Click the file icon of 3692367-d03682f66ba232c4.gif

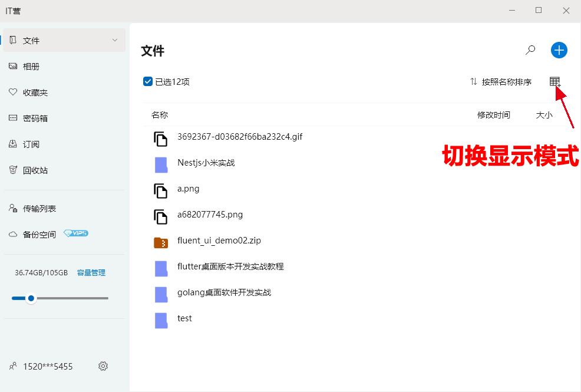(160, 139)
